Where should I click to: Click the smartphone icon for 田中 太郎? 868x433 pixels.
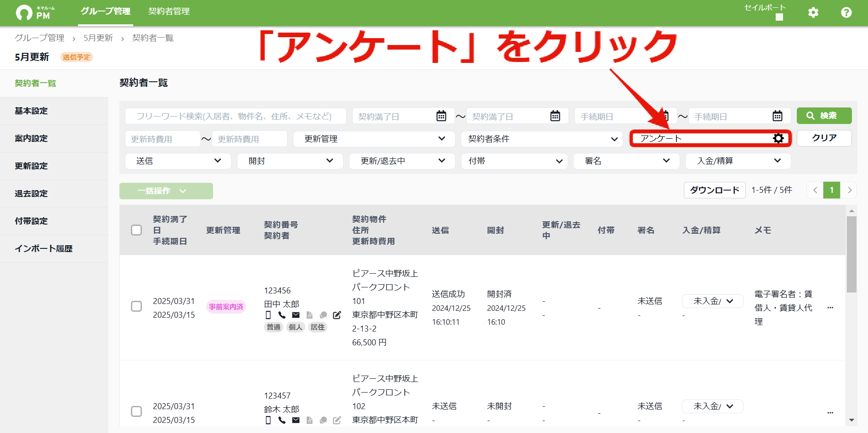coord(268,315)
